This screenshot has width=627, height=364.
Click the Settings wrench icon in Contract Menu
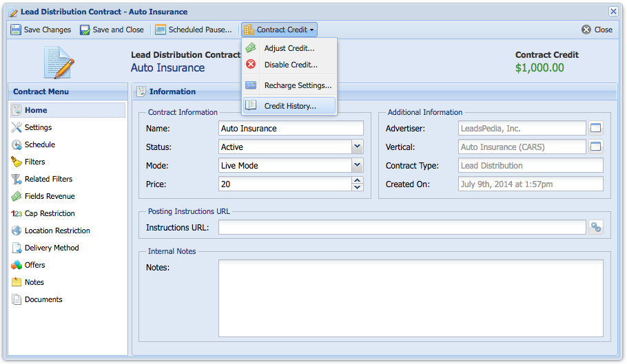tap(17, 127)
